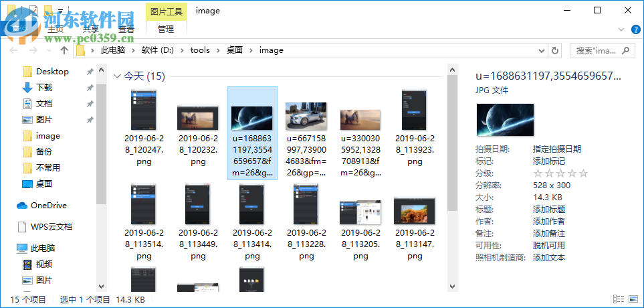Open the 查看 ribbon tab

pos(126,29)
